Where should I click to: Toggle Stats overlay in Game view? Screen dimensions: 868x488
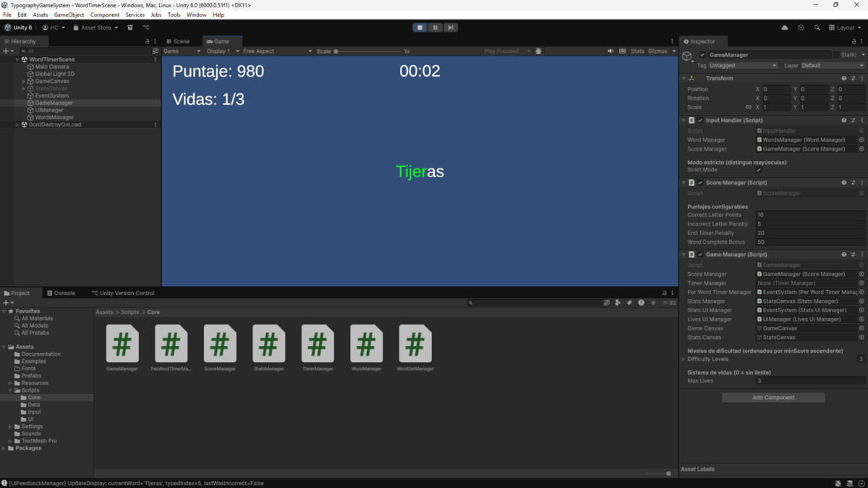[x=637, y=51]
